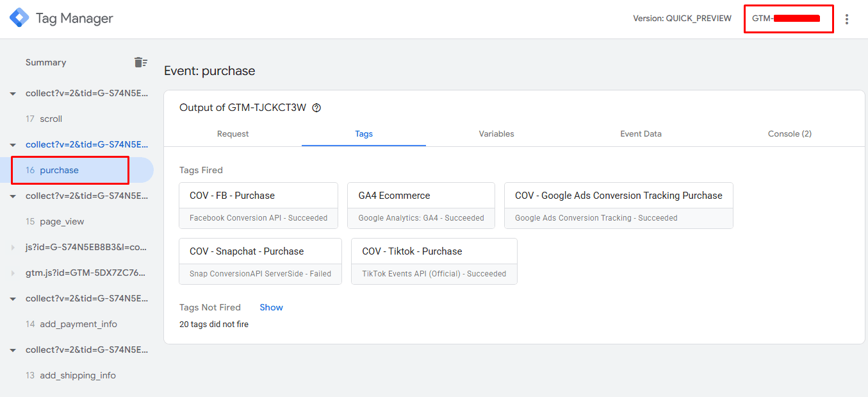
Task: Click the Version: QUICK_PREVIEW label
Action: (682, 19)
